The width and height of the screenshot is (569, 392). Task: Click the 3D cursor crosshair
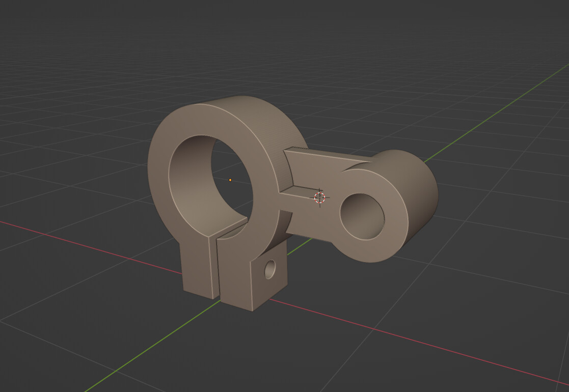click(x=320, y=198)
